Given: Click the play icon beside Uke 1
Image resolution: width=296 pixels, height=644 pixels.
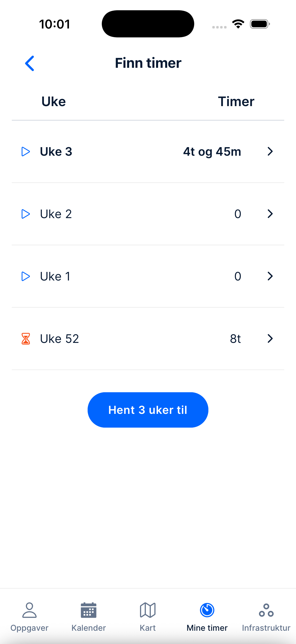Looking at the screenshot, I should click(26, 276).
